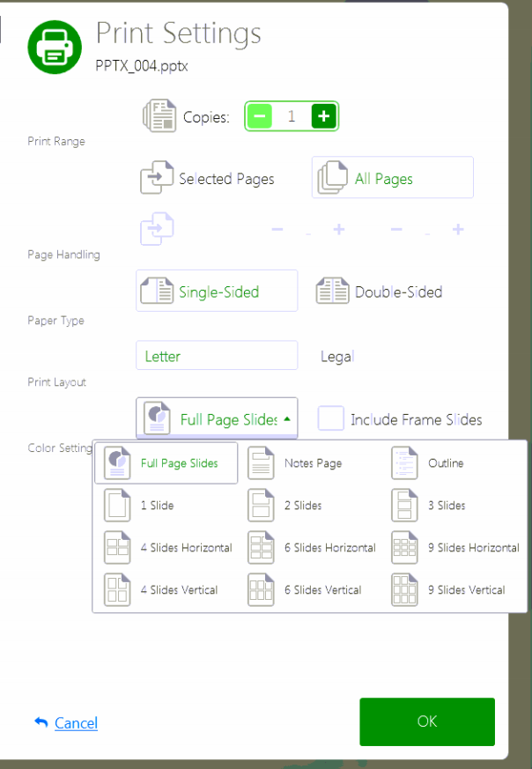Image resolution: width=532 pixels, height=769 pixels.
Task: Select Legal paper type
Action: pos(393,356)
